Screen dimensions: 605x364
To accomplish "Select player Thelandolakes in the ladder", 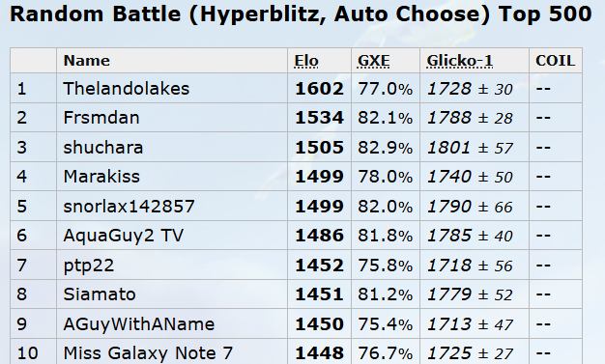I will (127, 89).
